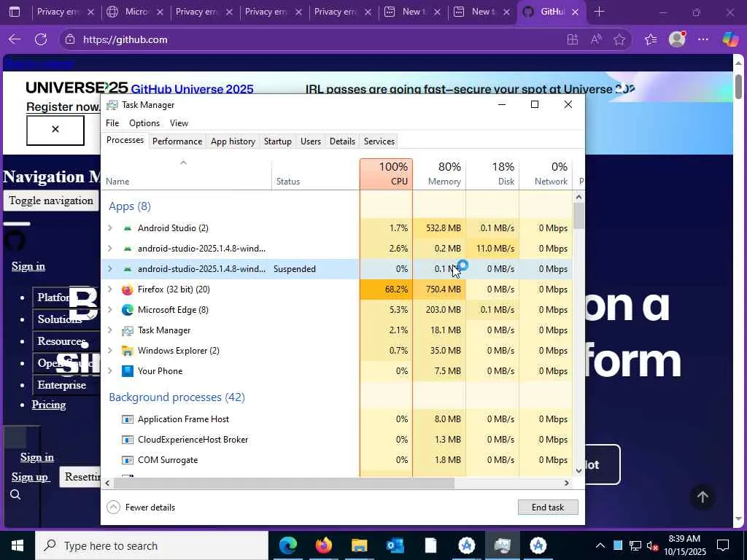Expand the suspended android-studio installer row
The height and width of the screenshot is (560, 747).
pos(110,269)
